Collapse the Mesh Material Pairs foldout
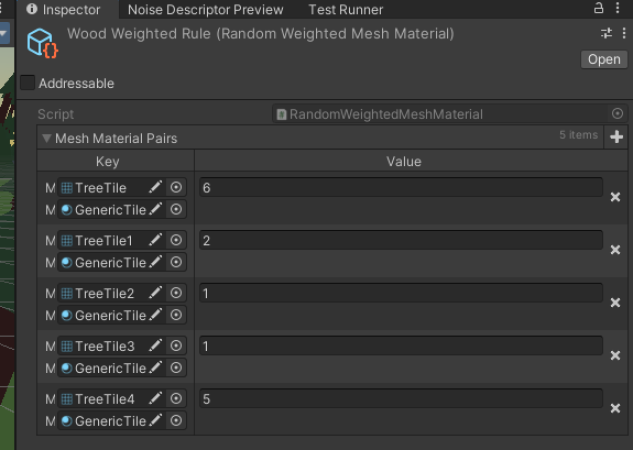The height and width of the screenshot is (450, 633). point(47,138)
